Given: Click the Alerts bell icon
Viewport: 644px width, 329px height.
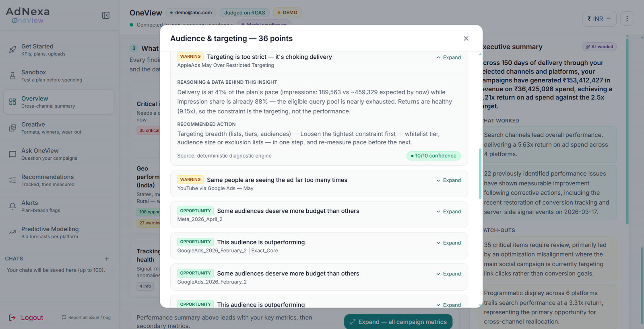Looking at the screenshot, I should pos(12,206).
